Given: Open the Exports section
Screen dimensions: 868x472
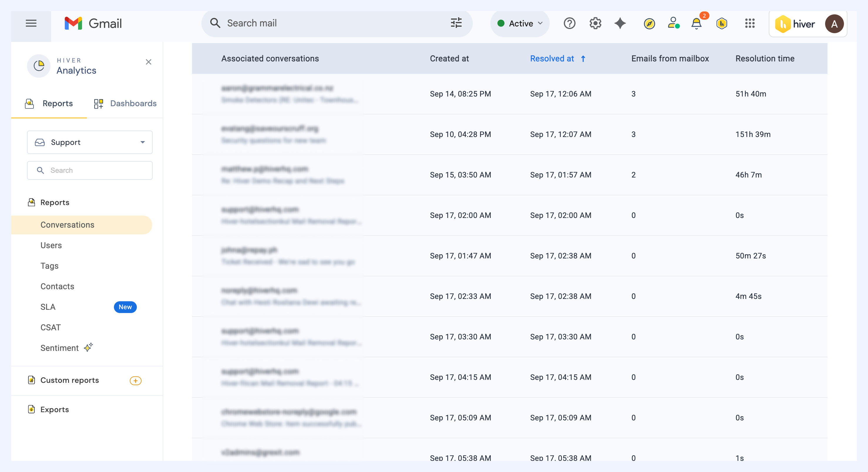Looking at the screenshot, I should (54, 410).
